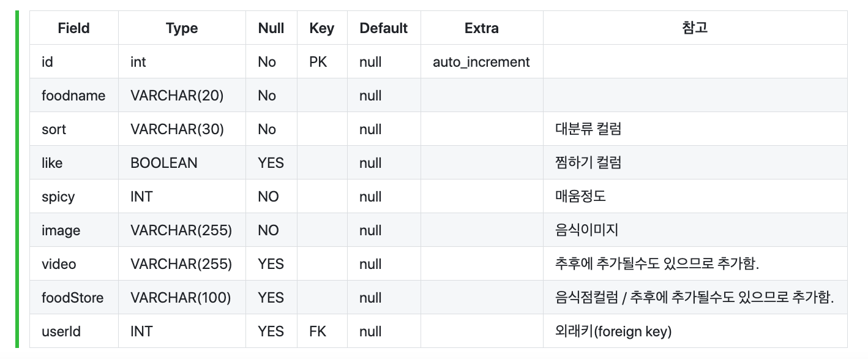Image resolution: width=868 pixels, height=359 pixels.
Task: Click the PK key cell
Action: pyautogui.click(x=322, y=62)
